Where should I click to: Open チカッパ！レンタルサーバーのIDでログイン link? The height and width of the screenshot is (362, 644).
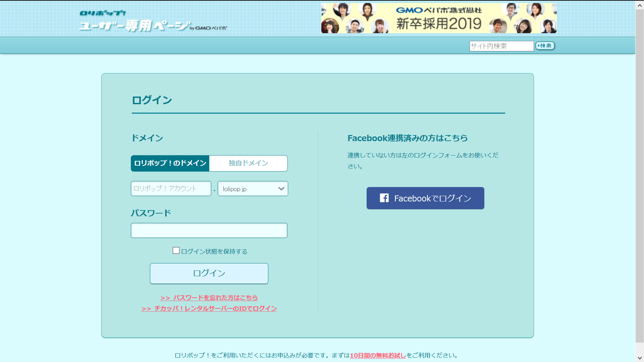209,308
